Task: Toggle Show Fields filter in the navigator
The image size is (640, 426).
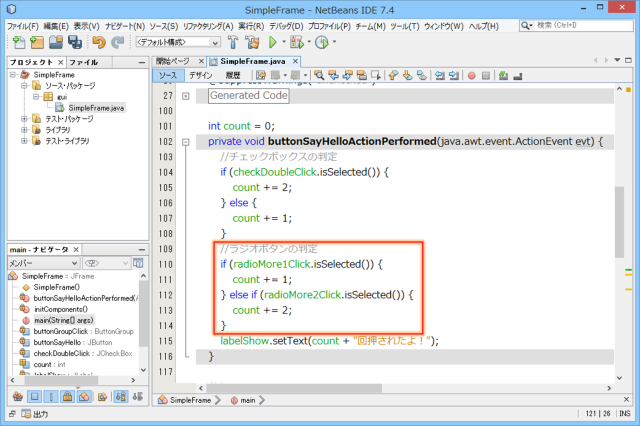Action: coord(35,396)
